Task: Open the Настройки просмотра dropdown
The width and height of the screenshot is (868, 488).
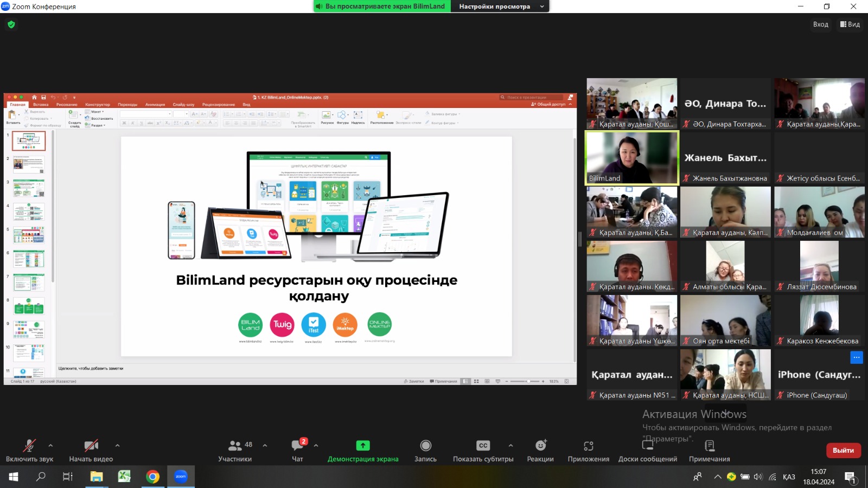Action: [500, 7]
